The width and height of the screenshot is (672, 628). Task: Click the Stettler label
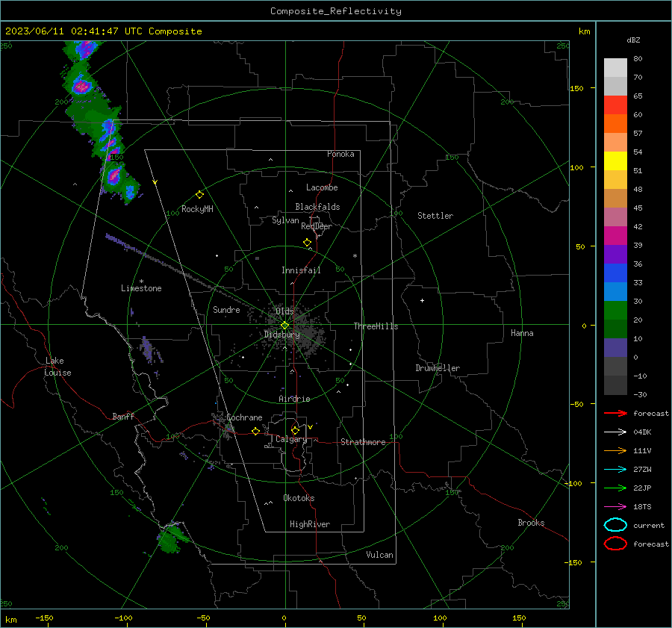click(x=435, y=216)
